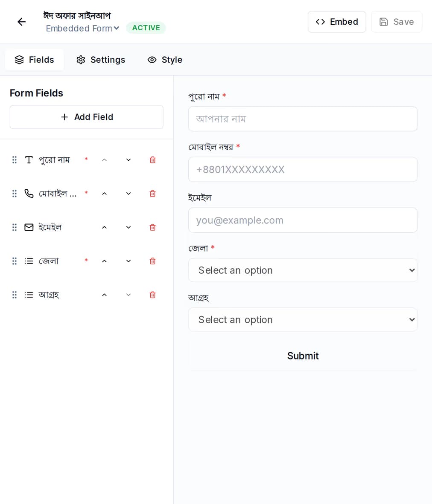Click the ACTIVE status badge
The width and height of the screenshot is (432, 504).
pos(146,28)
